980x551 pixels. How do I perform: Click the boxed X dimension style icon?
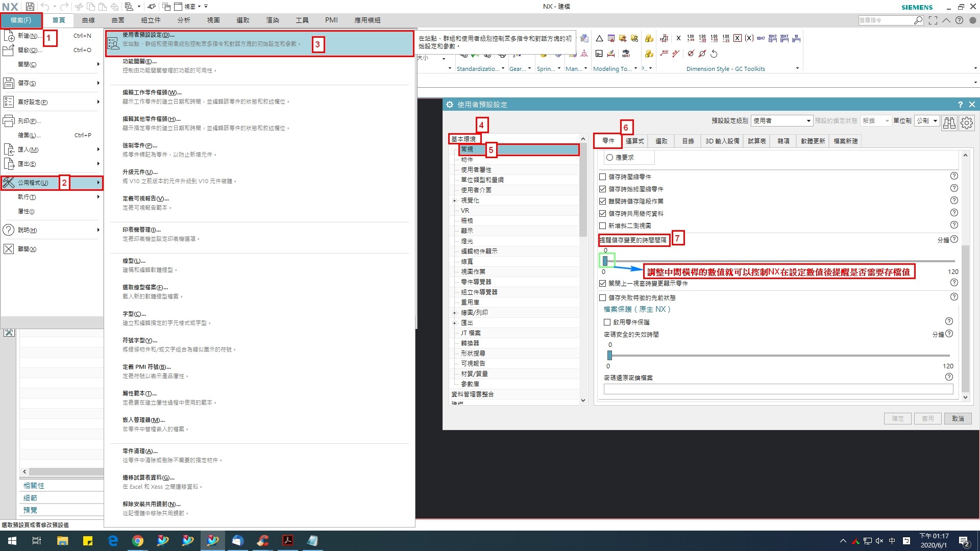[738, 38]
